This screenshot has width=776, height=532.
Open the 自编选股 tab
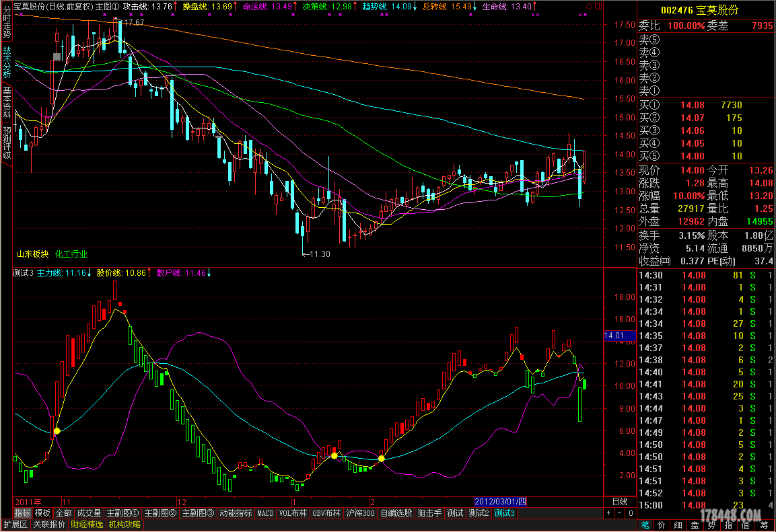point(396,513)
